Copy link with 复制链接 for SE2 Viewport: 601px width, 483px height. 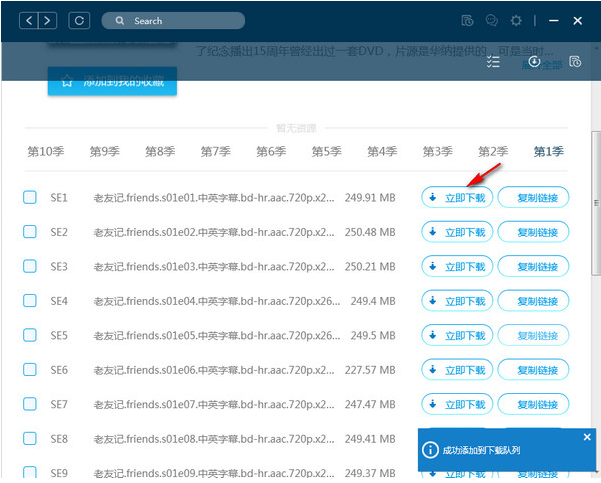pos(533,232)
